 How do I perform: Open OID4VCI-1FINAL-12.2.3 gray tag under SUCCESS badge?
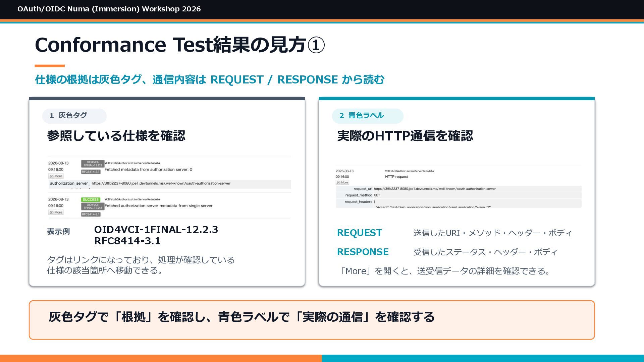93,206
